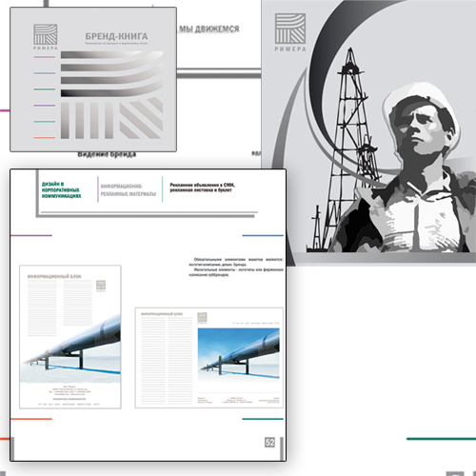This screenshot has width=476, height=476.
Task: Click the pipeline photo in the vertical flyer layout
Action: pos(70,348)
